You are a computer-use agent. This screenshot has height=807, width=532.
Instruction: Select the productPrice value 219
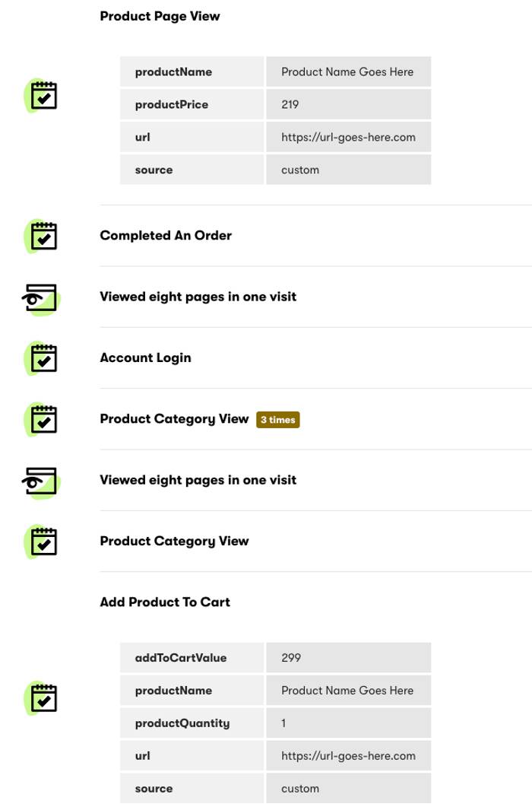(x=290, y=105)
